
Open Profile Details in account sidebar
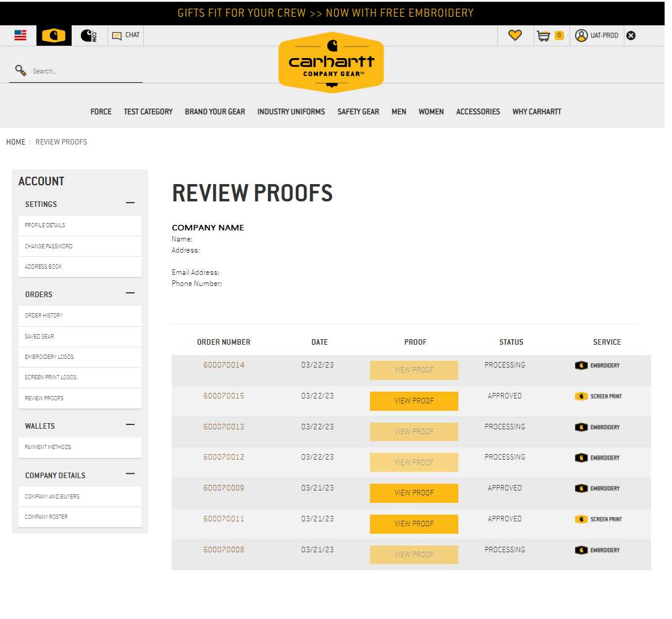tap(80, 225)
